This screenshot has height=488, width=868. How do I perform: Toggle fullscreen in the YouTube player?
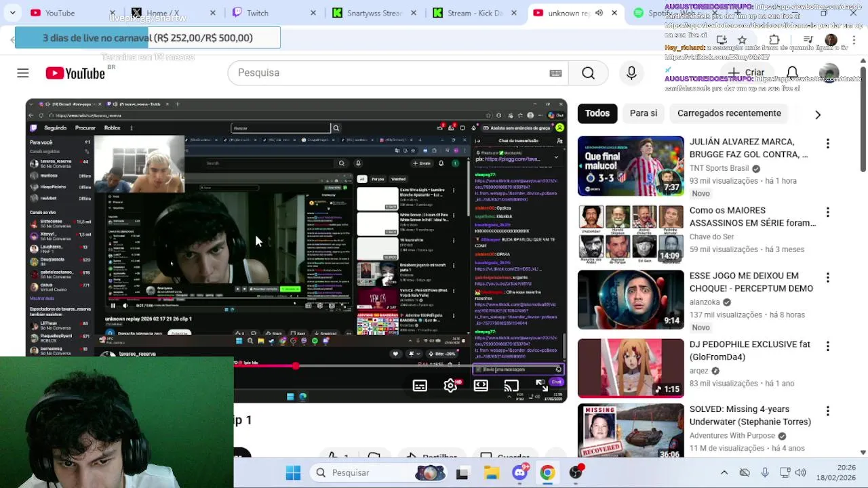click(x=541, y=386)
